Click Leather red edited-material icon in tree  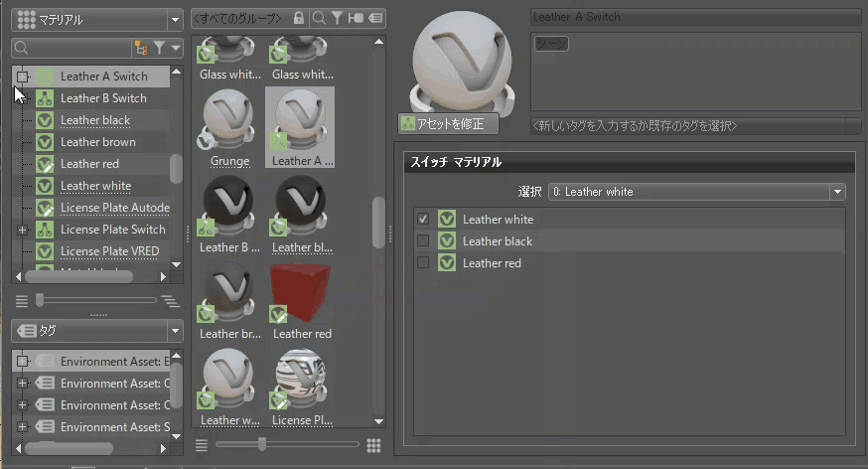(45, 164)
